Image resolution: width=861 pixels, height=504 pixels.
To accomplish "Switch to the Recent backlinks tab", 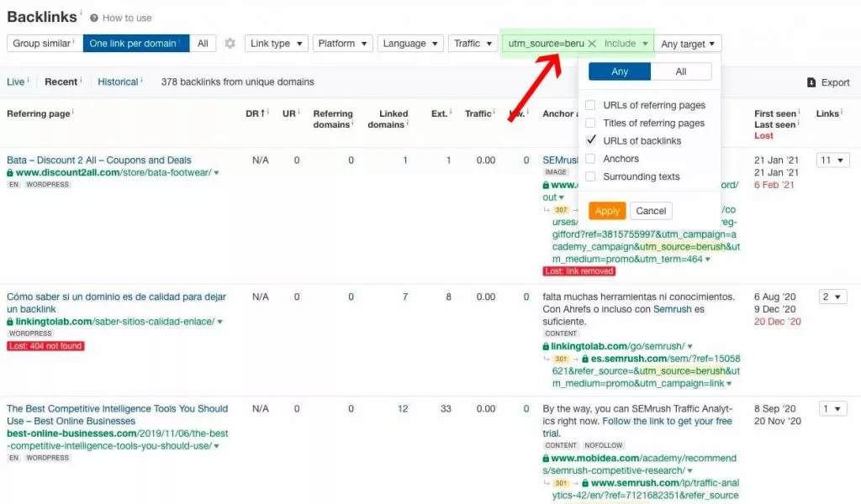I will (x=61, y=81).
